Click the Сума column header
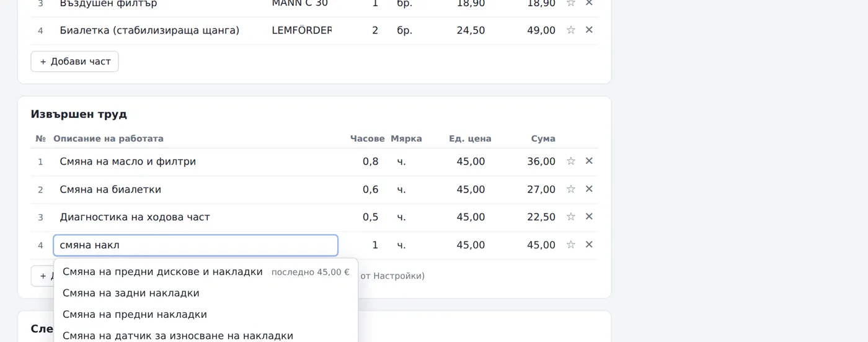Screen dimensions: 868x342 click(x=543, y=138)
